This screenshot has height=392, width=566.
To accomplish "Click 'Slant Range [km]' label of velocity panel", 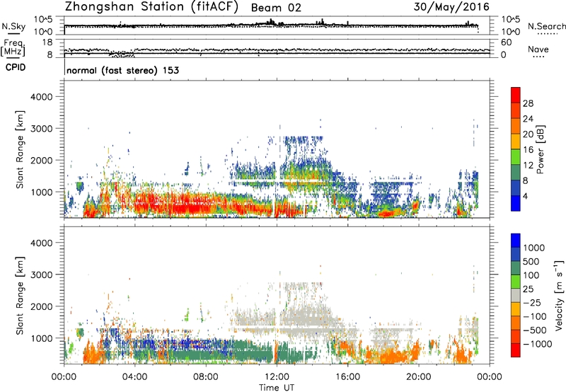I will click(20, 296).
